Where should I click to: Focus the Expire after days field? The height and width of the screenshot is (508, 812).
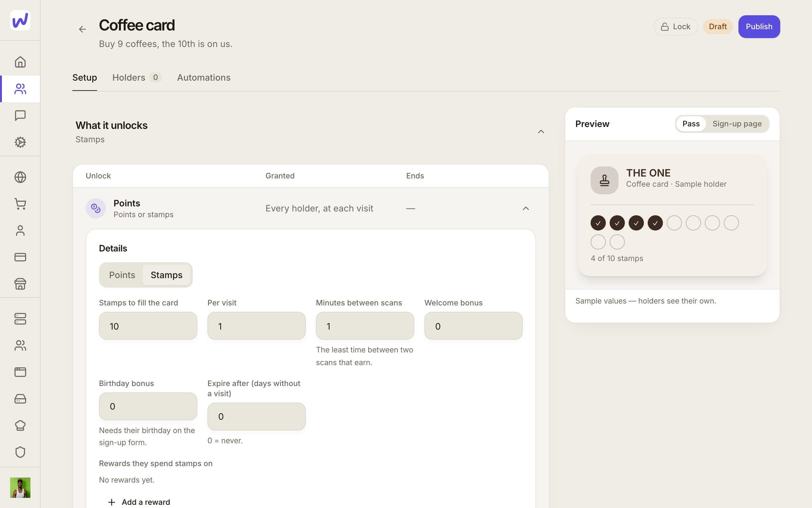point(256,417)
